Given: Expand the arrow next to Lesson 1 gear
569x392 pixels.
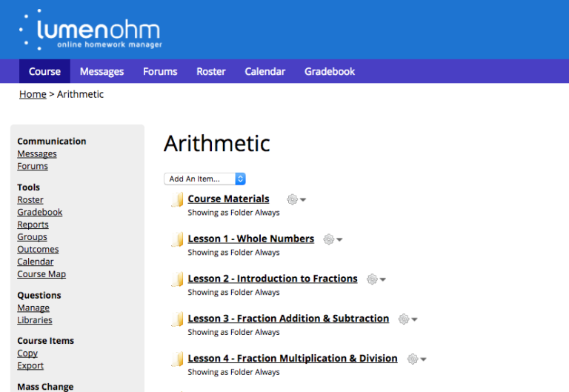Looking at the screenshot, I should [339, 239].
